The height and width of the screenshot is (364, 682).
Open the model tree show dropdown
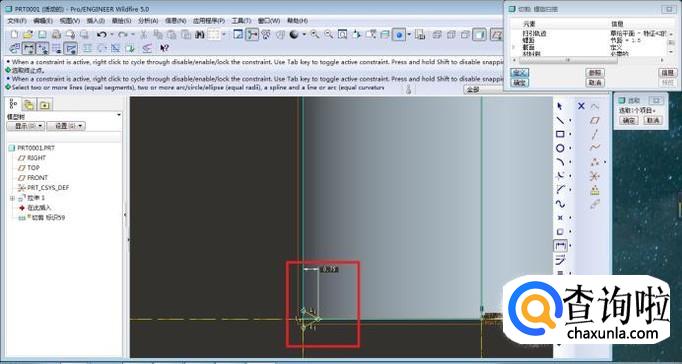(26, 126)
